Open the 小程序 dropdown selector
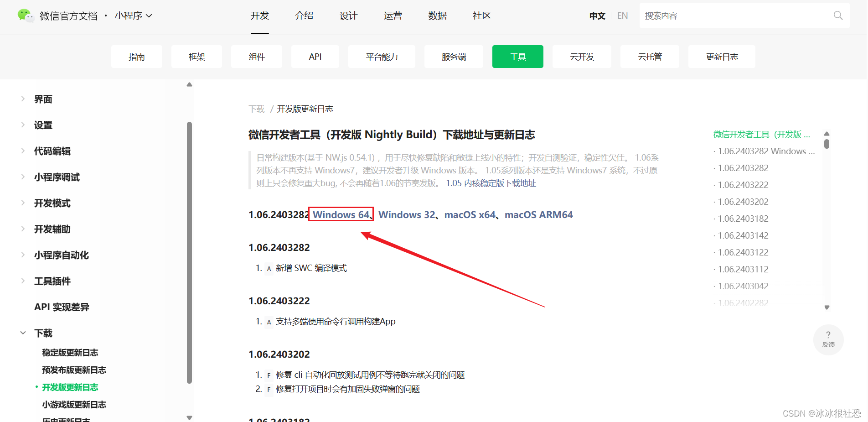 tap(133, 16)
